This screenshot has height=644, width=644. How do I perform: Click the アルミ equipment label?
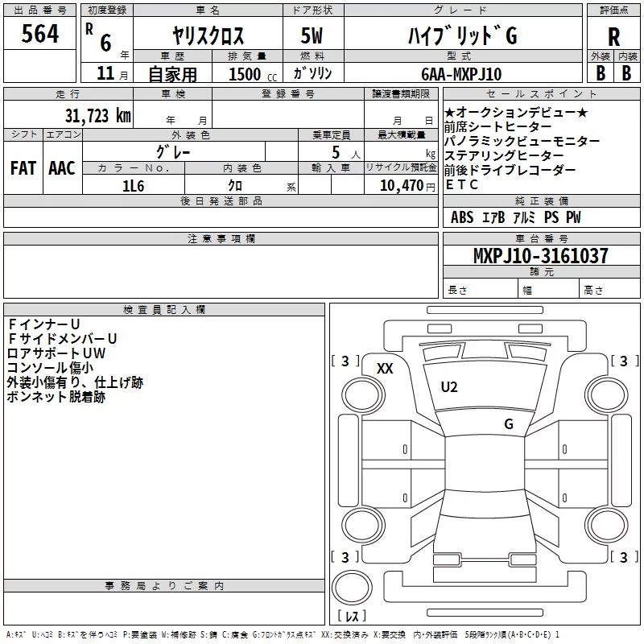[524, 217]
